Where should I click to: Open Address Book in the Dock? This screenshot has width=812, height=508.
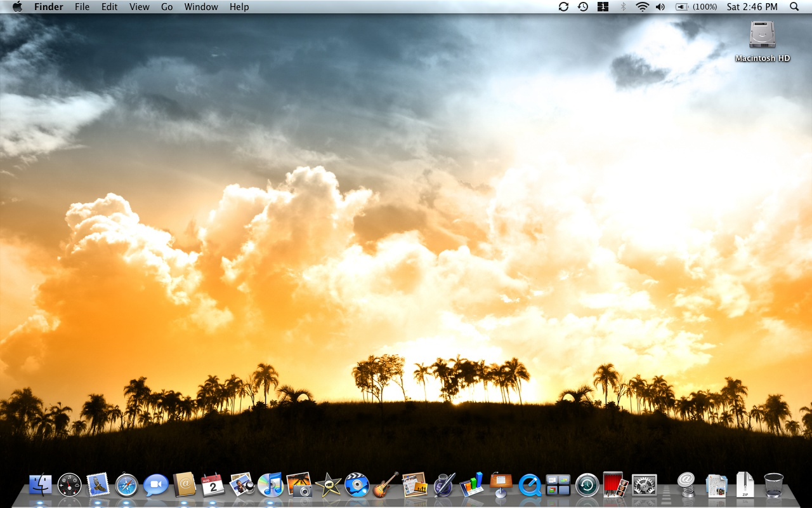point(185,485)
